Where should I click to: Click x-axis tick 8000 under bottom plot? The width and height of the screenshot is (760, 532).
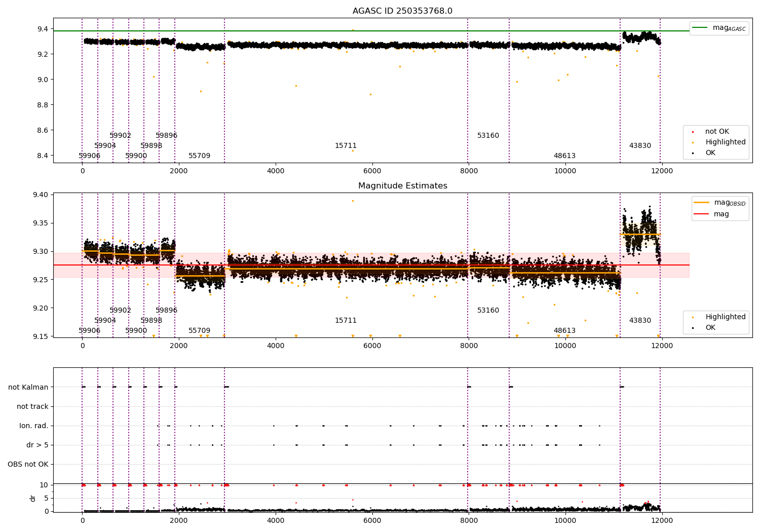click(469, 520)
